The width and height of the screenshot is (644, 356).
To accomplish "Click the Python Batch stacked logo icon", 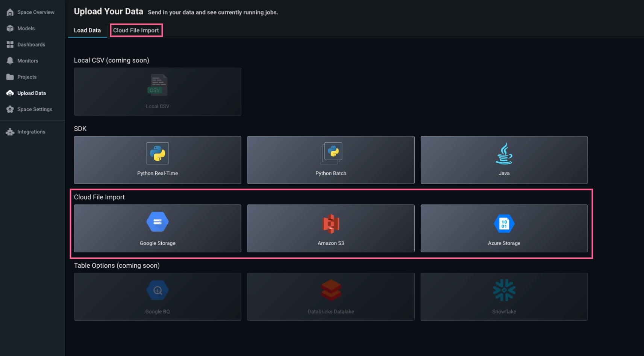I will (x=331, y=153).
